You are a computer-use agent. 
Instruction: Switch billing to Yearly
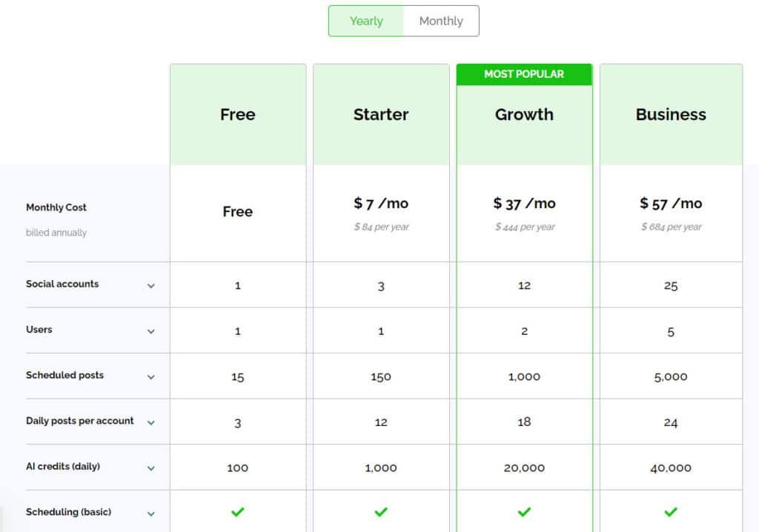pos(366,21)
